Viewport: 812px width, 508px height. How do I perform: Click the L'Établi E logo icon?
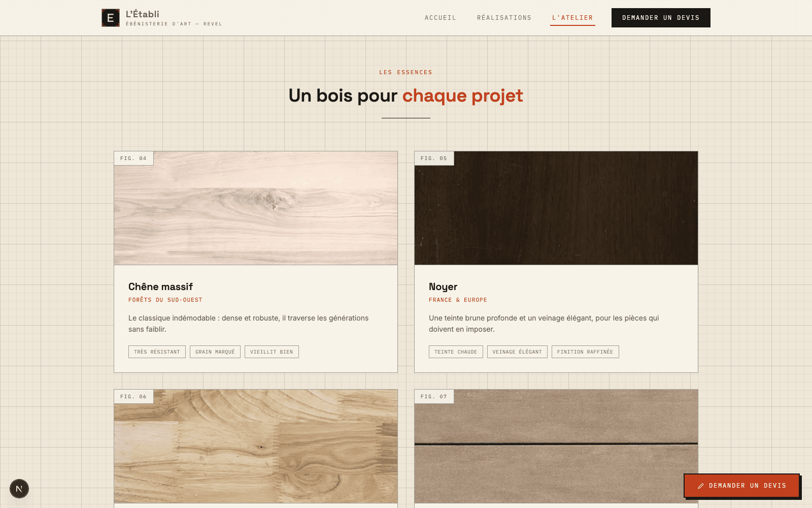tap(111, 18)
